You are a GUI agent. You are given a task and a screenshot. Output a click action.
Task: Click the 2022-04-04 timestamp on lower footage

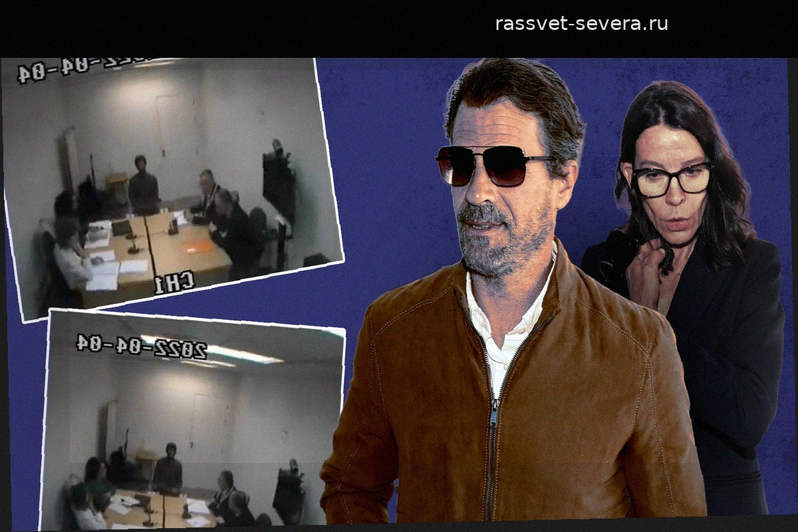141,346
